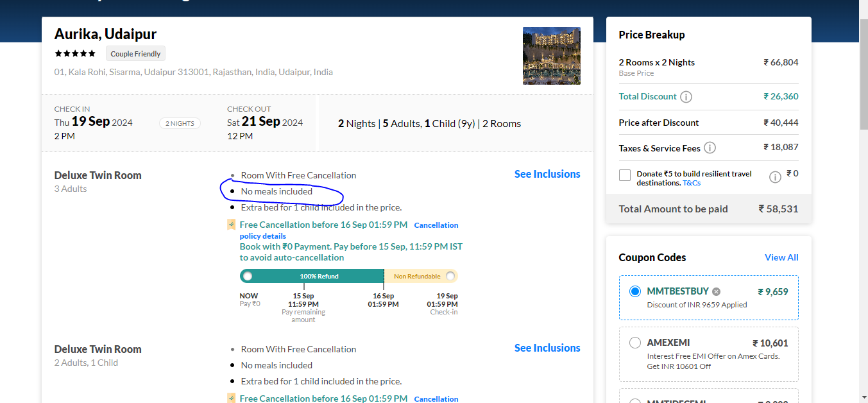Click the Interest Free EMI Offer description

click(713, 361)
